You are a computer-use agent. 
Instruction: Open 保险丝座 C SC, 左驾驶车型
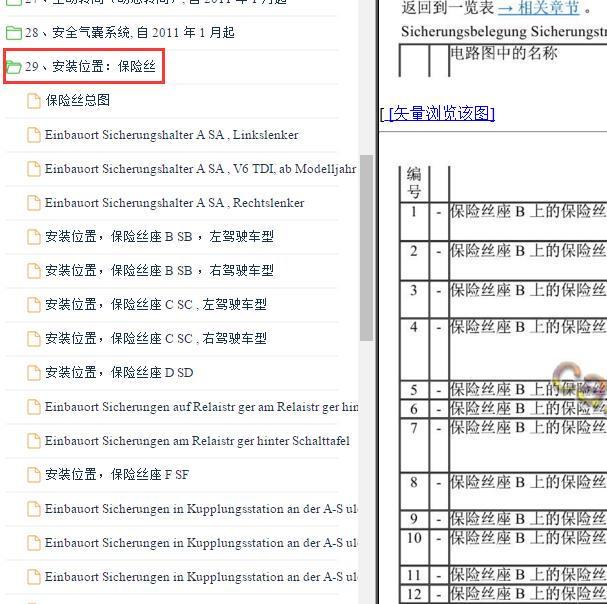tap(156, 304)
